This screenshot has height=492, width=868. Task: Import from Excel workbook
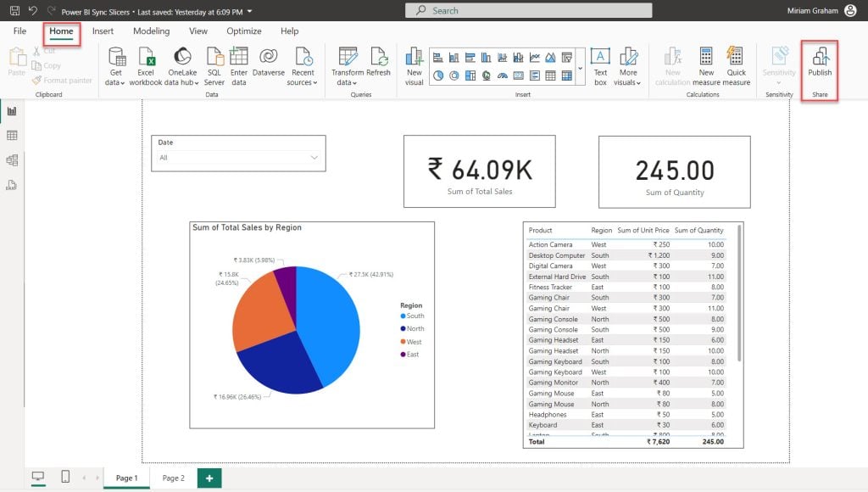(146, 66)
